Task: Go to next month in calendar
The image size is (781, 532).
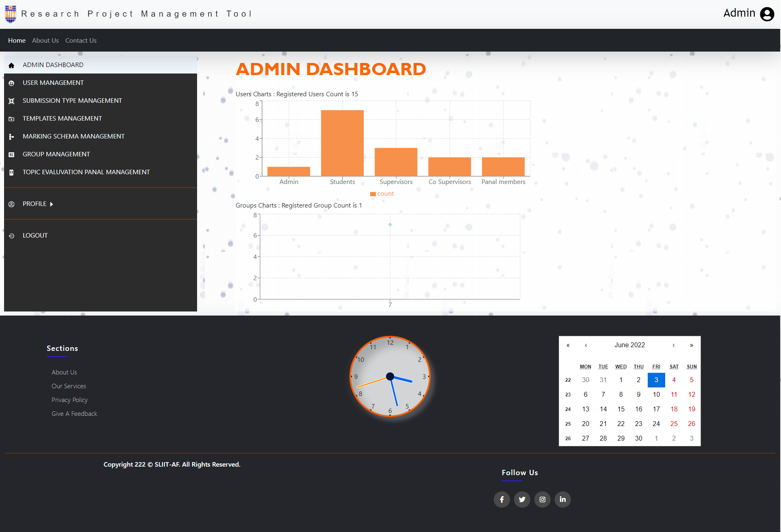Action: (x=673, y=345)
